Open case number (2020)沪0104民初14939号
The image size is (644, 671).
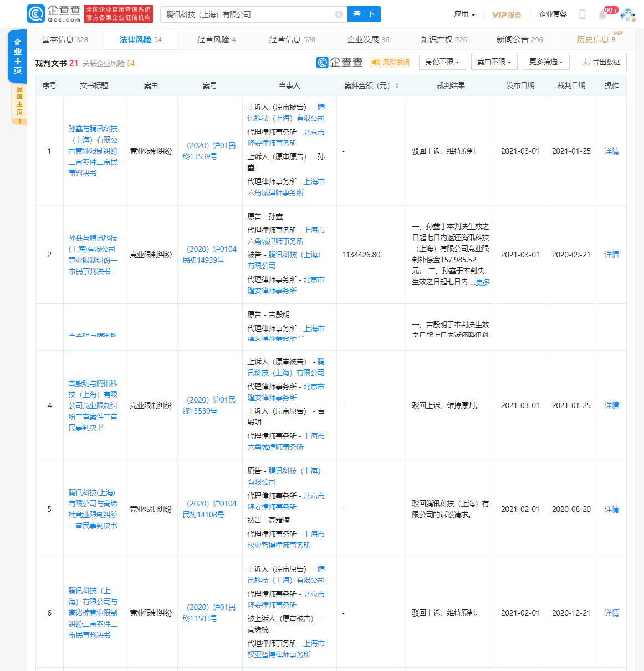[x=209, y=255]
